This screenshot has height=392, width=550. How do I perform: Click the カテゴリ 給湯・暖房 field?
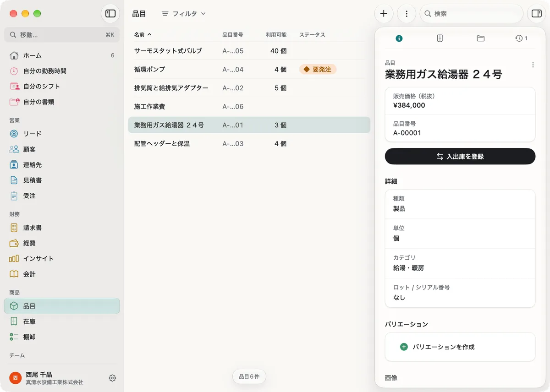tap(460, 263)
